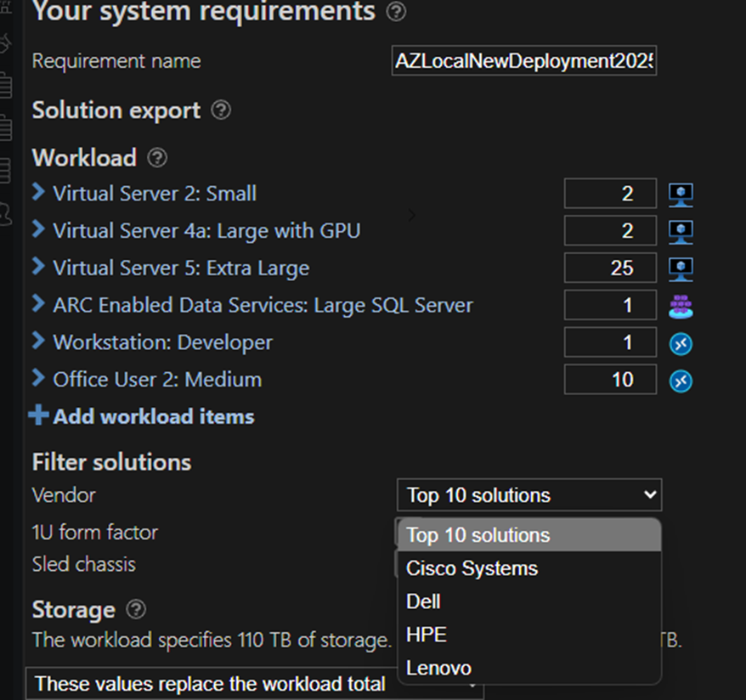Click the Requirement name label
Image resolution: width=746 pixels, height=700 pixels.
(116, 61)
